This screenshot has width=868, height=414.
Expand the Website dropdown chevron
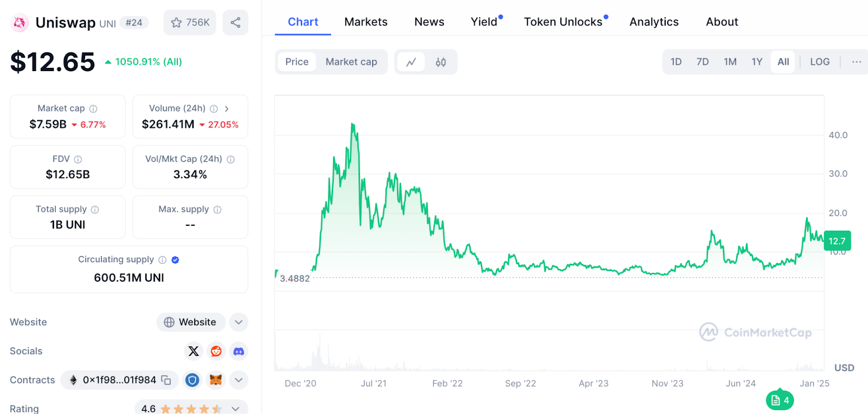click(x=239, y=322)
